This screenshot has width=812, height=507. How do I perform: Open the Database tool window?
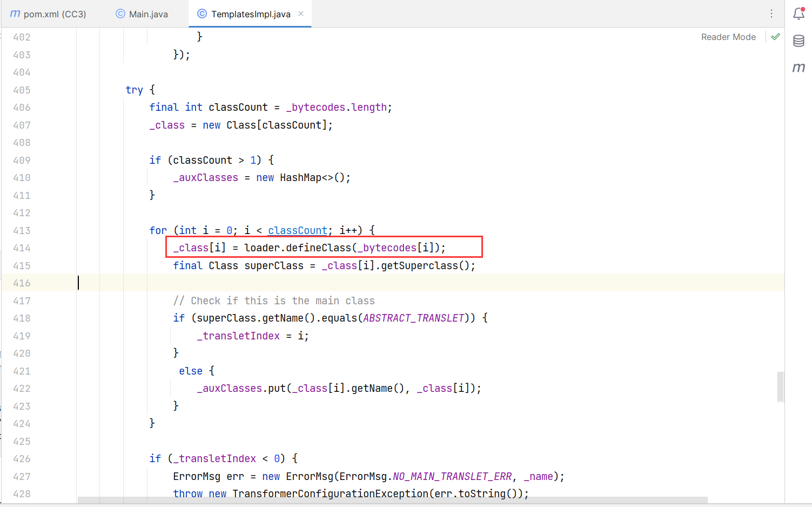[x=798, y=41]
